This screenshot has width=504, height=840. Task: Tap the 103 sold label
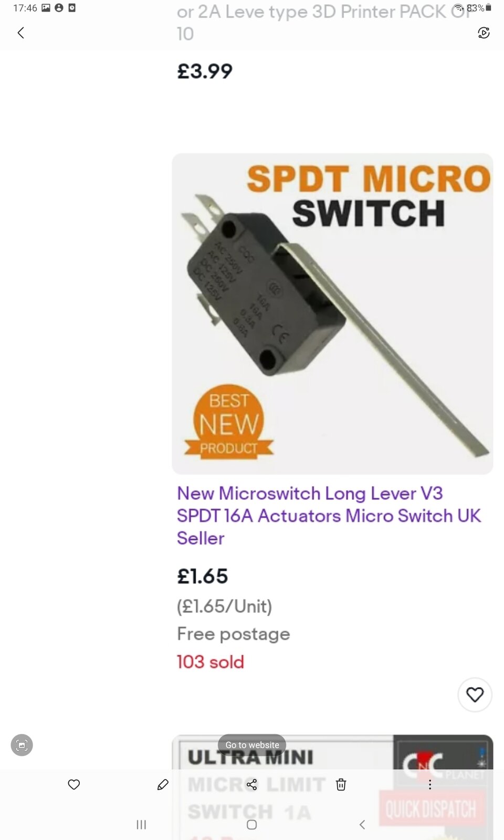(211, 661)
